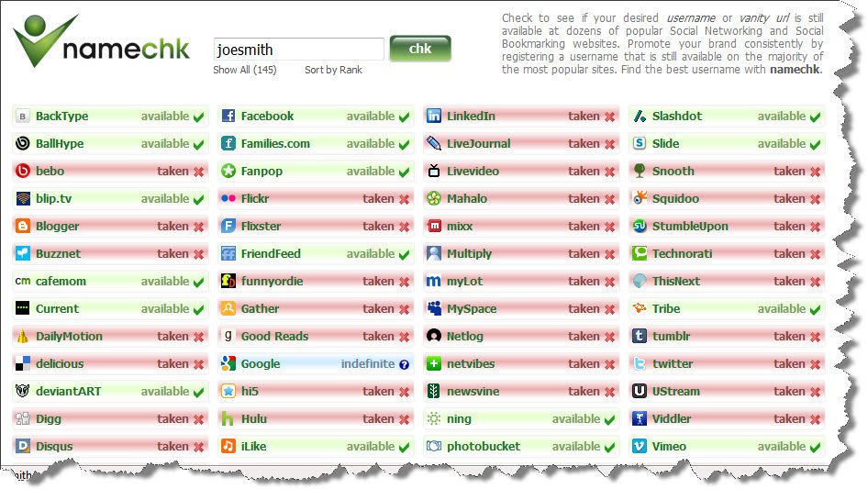Image resolution: width=868 pixels, height=489 pixels.
Task: Click the twitter bird icon
Action: [x=640, y=364]
